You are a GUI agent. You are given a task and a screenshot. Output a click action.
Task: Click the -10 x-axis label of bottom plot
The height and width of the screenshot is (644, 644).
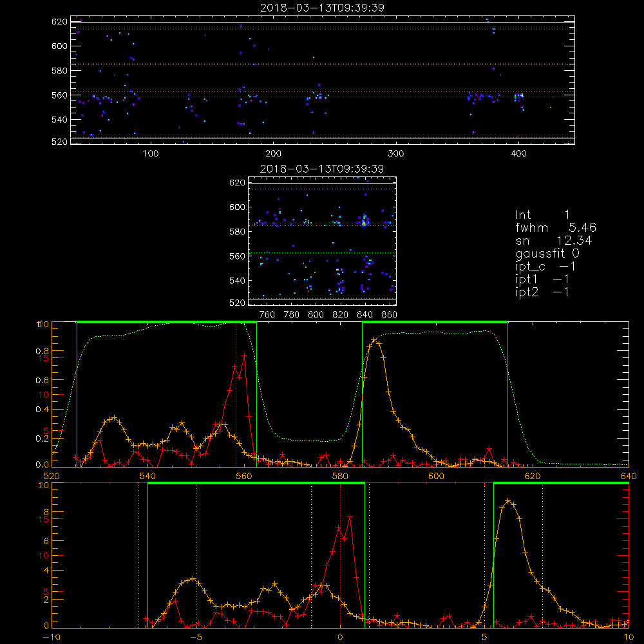(x=52, y=638)
